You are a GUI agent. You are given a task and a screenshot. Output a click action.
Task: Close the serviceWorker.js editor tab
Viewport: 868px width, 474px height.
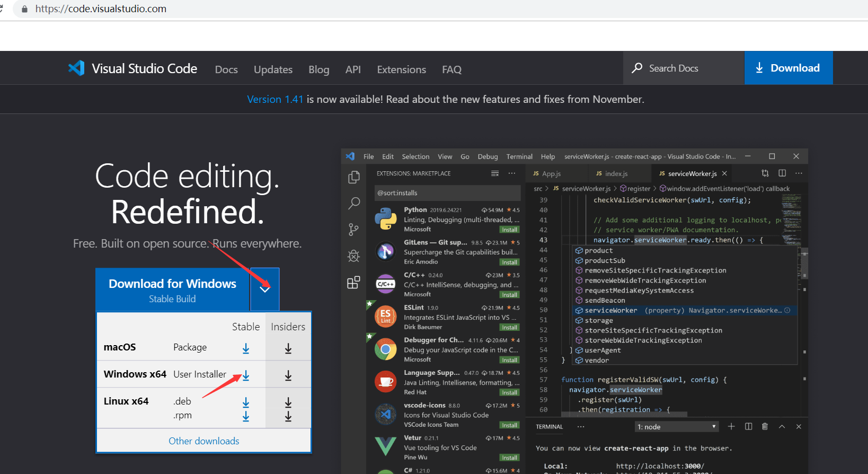point(724,173)
